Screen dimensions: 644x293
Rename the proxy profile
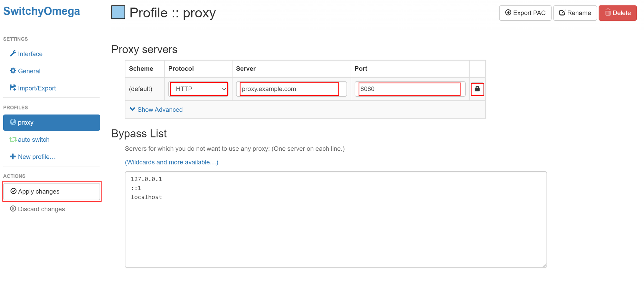coord(575,13)
